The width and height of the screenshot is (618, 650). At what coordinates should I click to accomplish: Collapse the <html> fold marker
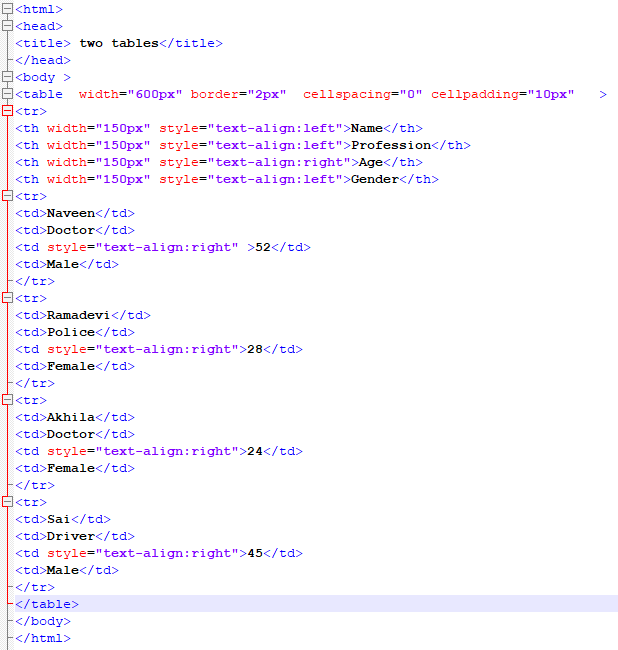click(7, 8)
